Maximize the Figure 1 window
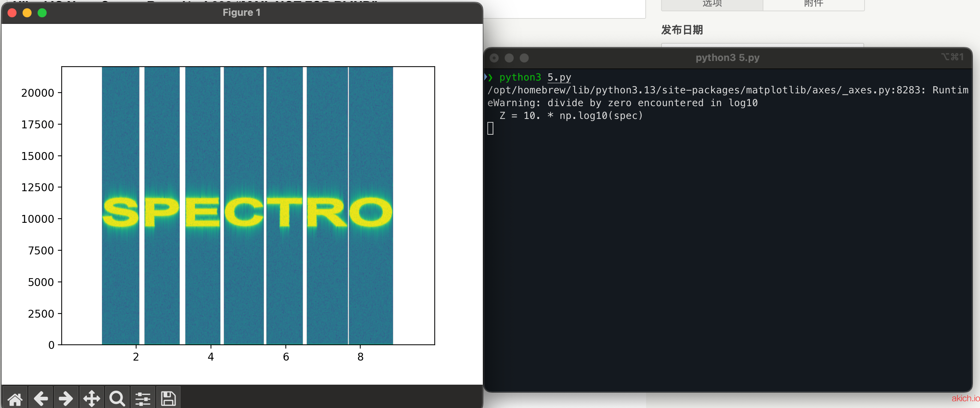 (42, 13)
